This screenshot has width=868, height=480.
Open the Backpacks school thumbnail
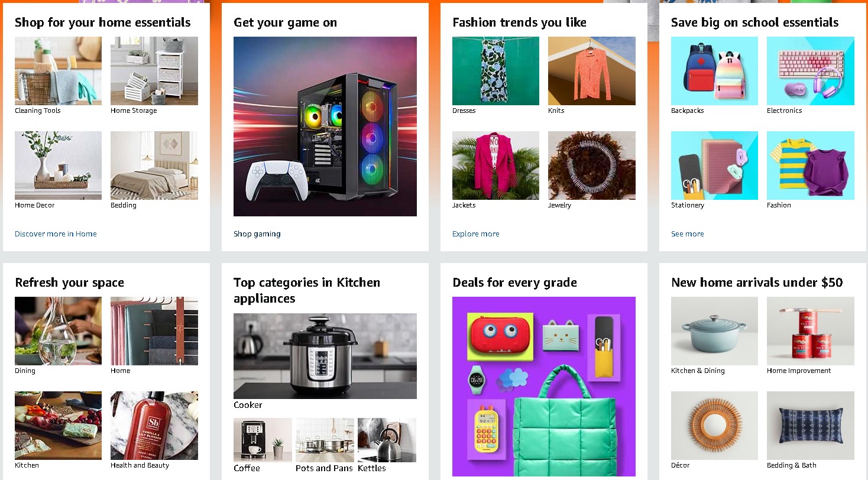pos(714,71)
